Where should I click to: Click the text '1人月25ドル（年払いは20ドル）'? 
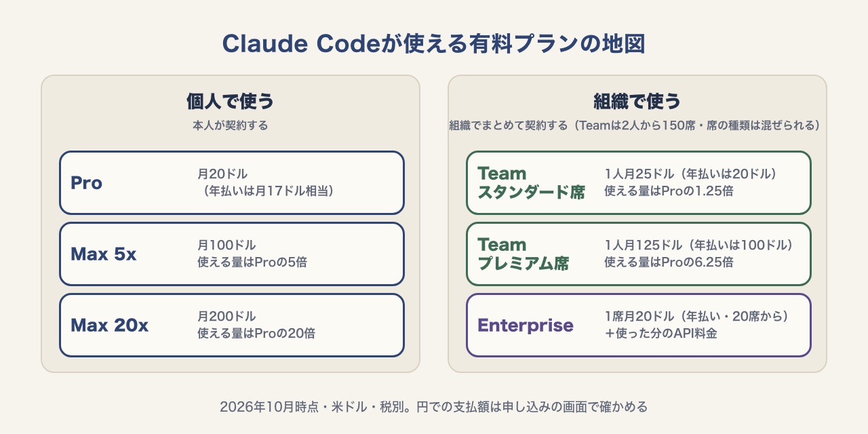point(690,174)
